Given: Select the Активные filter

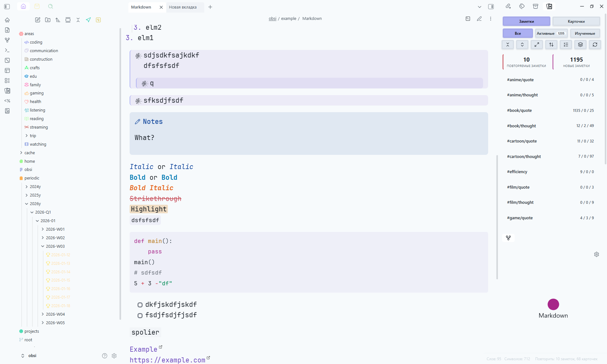Looking at the screenshot, I should tap(551, 33).
